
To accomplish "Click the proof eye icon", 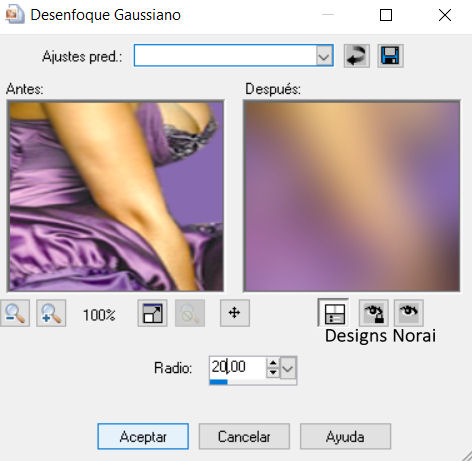I will coord(409,313).
